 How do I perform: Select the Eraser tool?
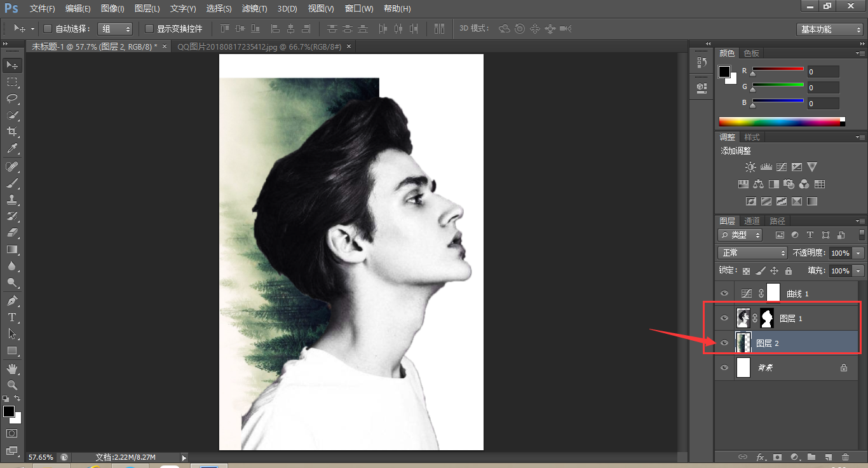12,233
